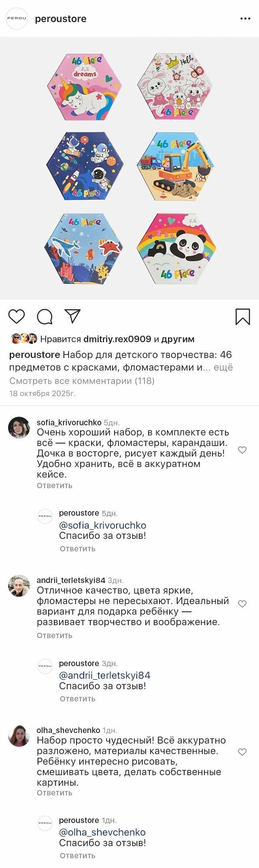This screenshot has width=259, height=868.
Task: Open olha_shevchenko's profile avatar
Action: pos(19,736)
